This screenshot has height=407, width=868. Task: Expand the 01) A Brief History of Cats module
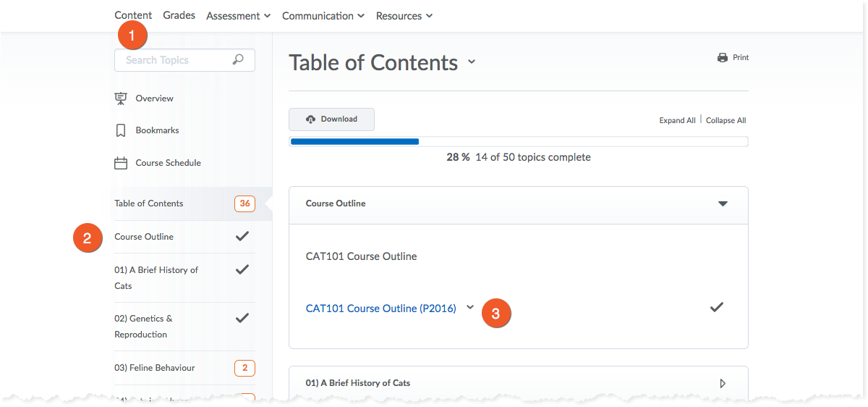click(722, 383)
